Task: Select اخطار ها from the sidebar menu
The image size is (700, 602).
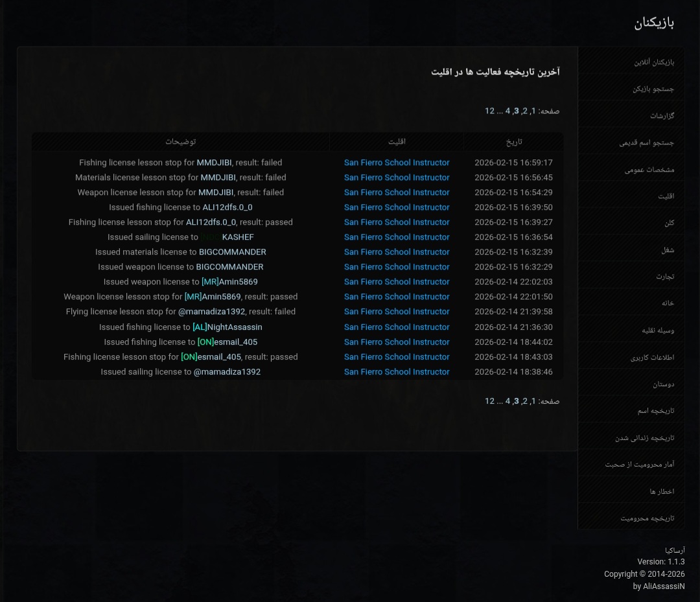Action: click(662, 491)
